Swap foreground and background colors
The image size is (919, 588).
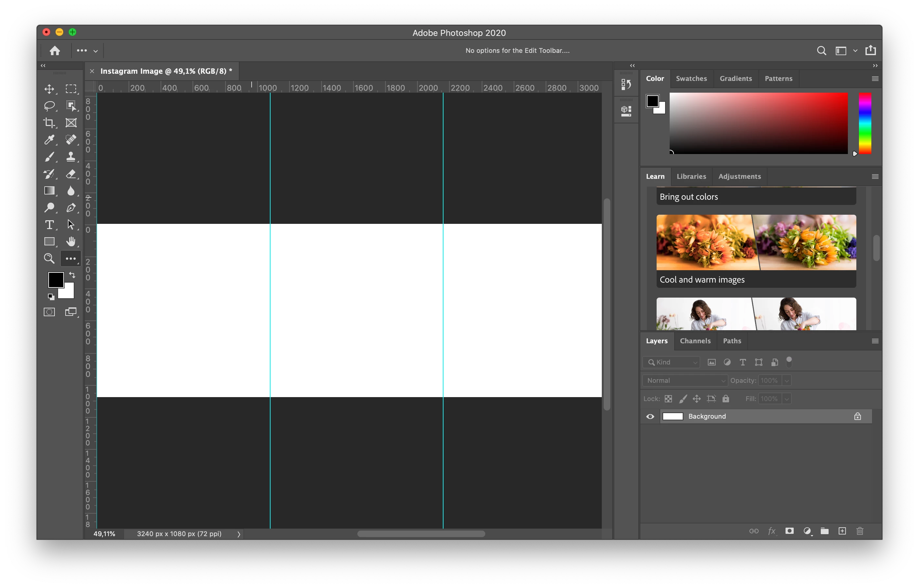pyautogui.click(x=72, y=275)
